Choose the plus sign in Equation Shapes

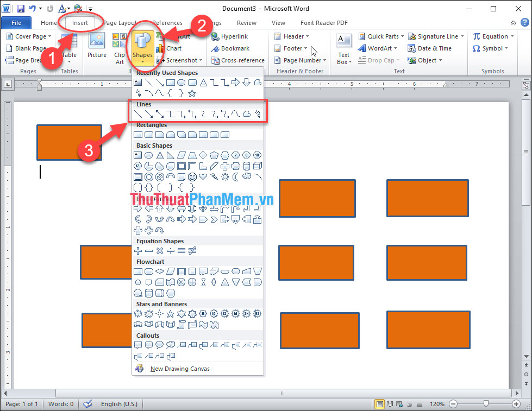[x=138, y=251]
